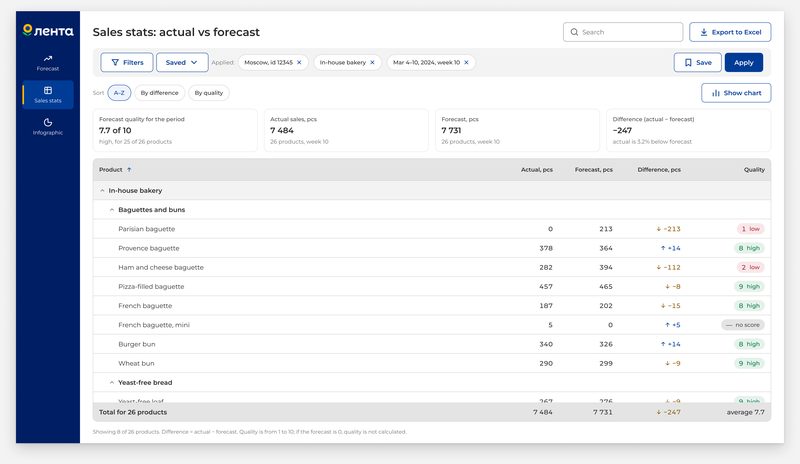Toggle sort arrow on Product column
Viewport: 800px width, 464px height.
point(129,169)
